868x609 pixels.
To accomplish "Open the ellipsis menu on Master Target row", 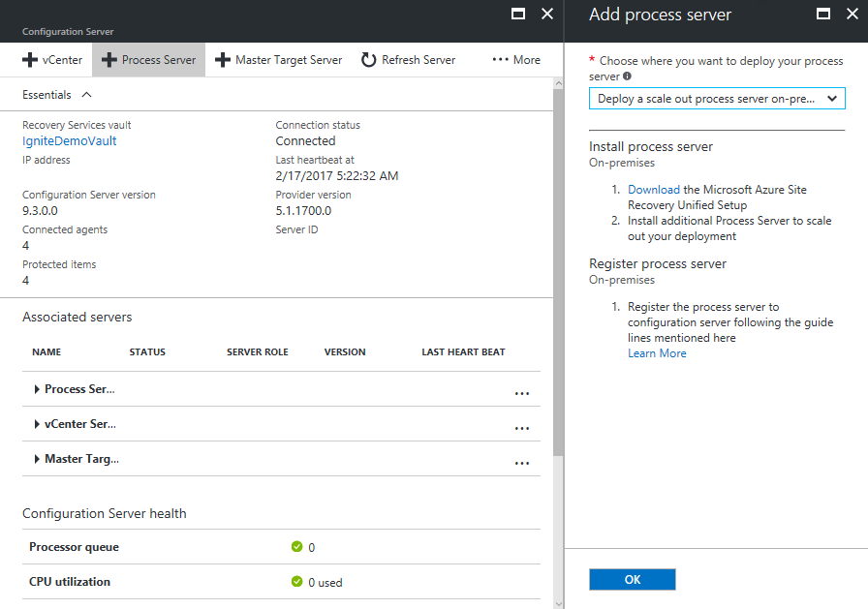I will click(x=522, y=463).
